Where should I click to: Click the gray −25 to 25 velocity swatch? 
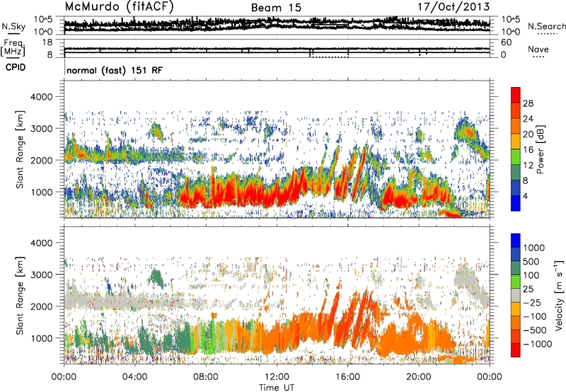[x=516, y=296]
